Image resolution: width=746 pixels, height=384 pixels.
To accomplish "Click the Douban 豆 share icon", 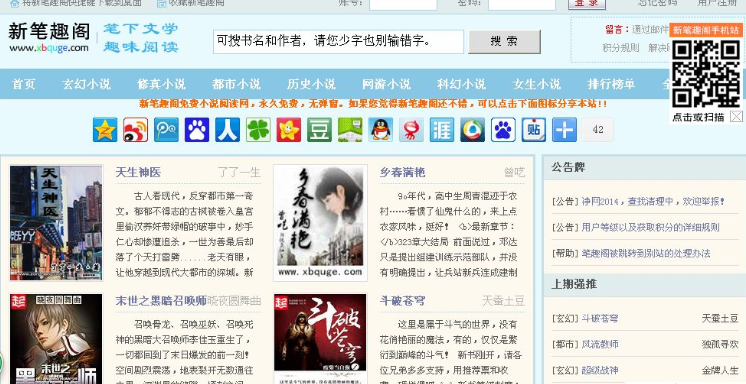I will 319,130.
